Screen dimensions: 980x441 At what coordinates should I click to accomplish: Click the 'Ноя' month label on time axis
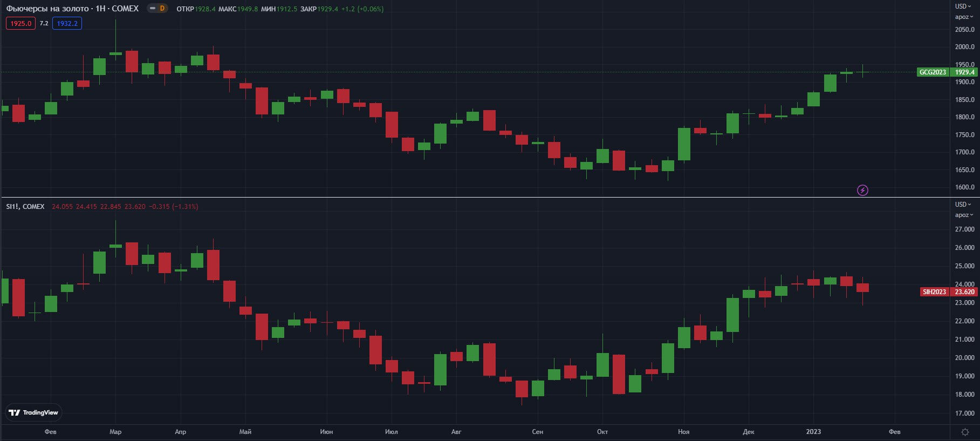(683, 432)
